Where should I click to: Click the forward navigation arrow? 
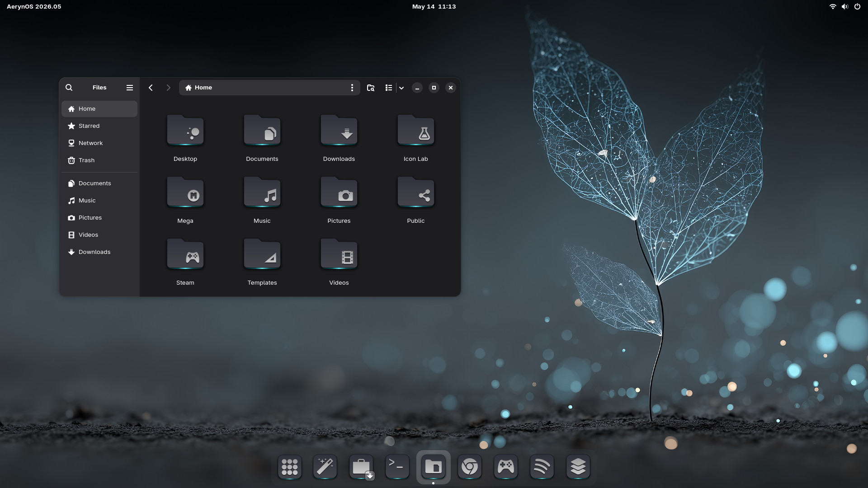168,88
